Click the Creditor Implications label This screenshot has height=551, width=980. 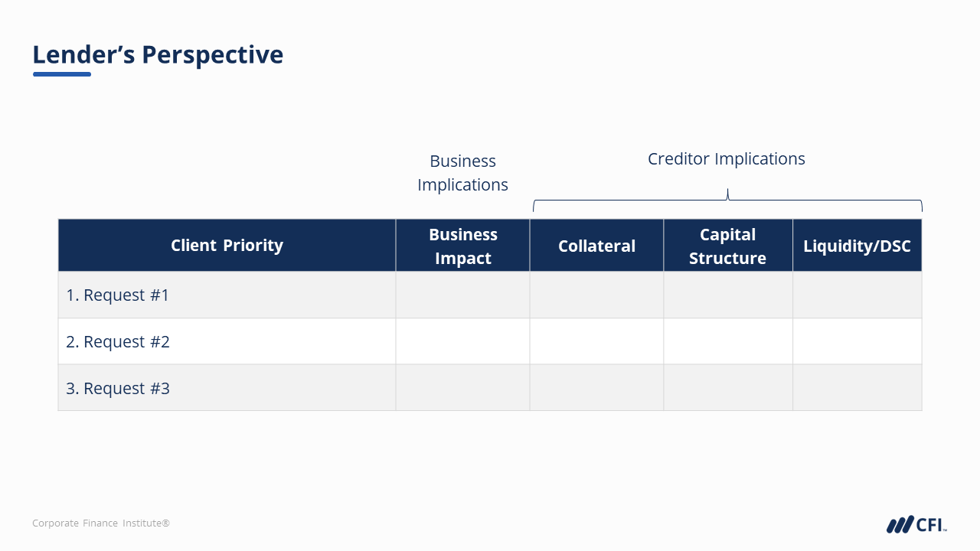tap(726, 158)
